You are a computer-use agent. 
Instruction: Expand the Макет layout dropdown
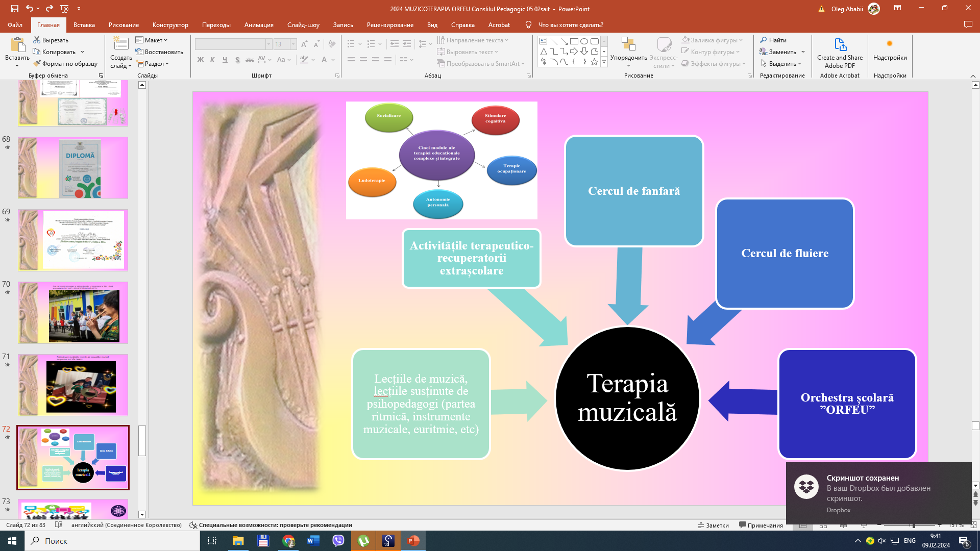point(152,40)
